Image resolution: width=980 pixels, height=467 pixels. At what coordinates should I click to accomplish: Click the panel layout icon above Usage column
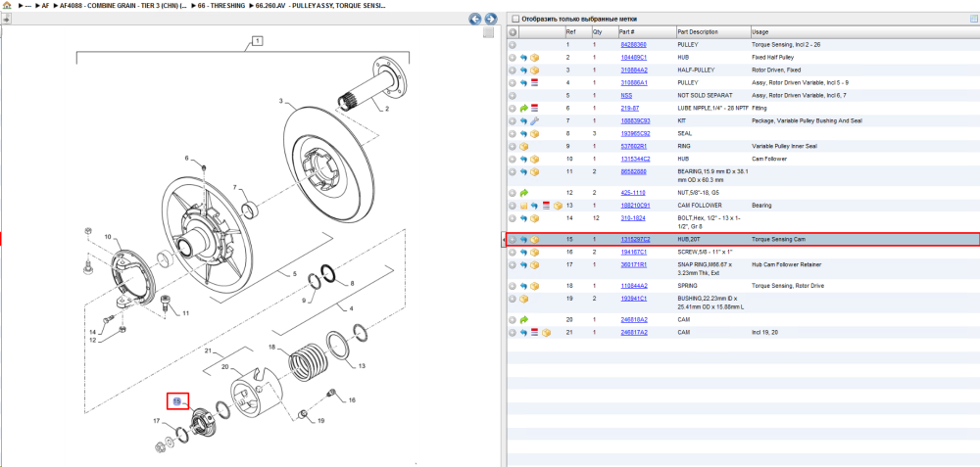click(972, 19)
